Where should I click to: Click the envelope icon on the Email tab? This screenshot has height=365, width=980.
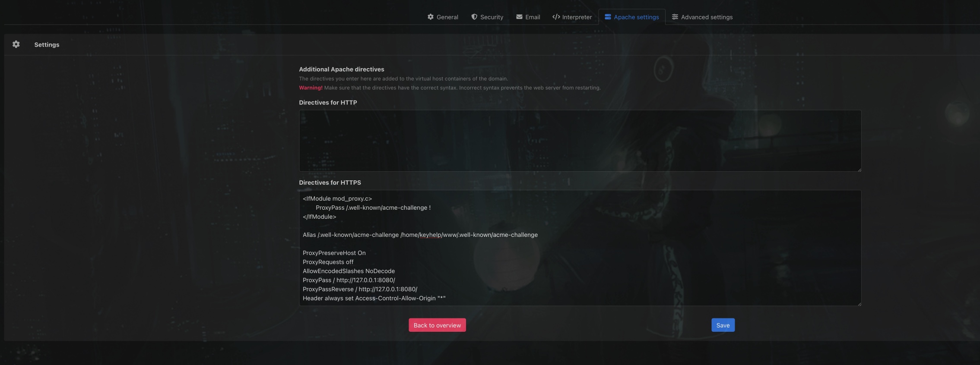(x=519, y=17)
